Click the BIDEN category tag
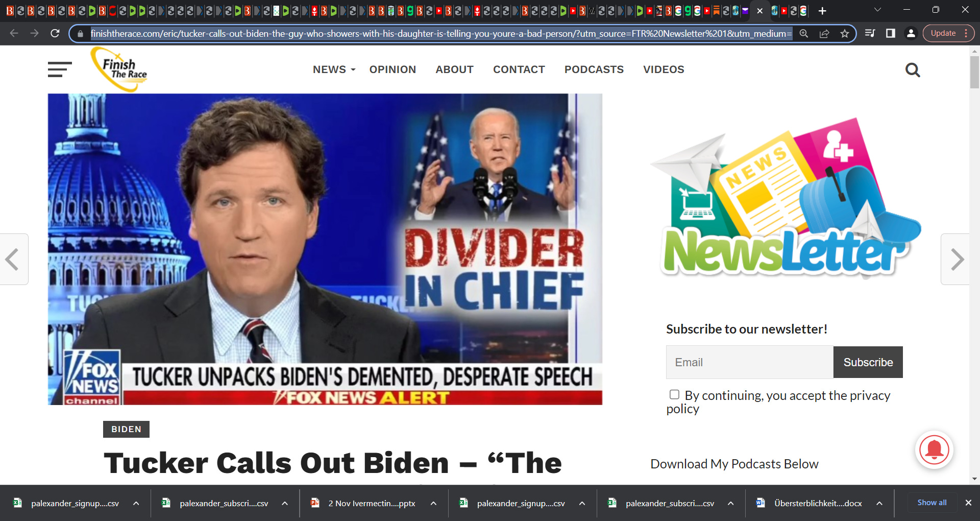Image resolution: width=980 pixels, height=521 pixels. (126, 429)
